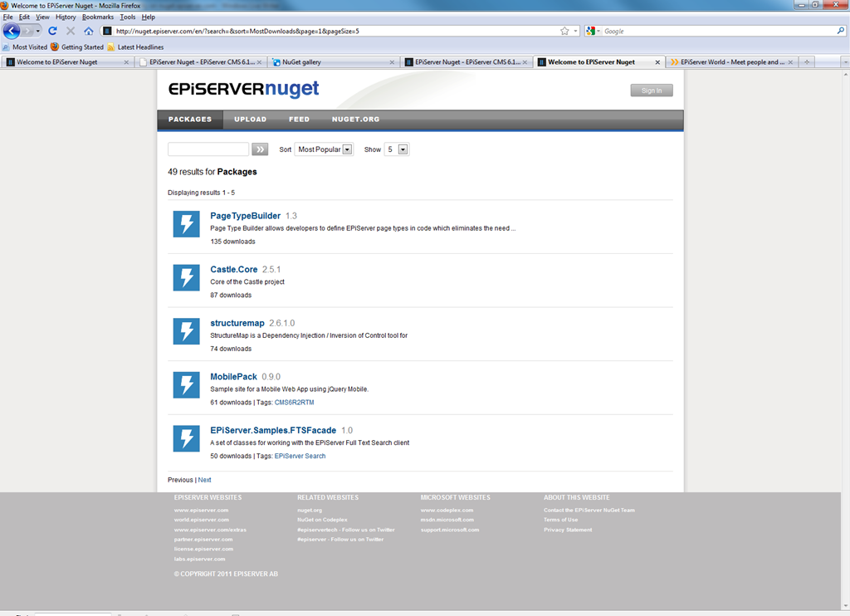Open the Sort dropdown showing Most Popular
Viewport: 850px width, 616px height.
[324, 149]
